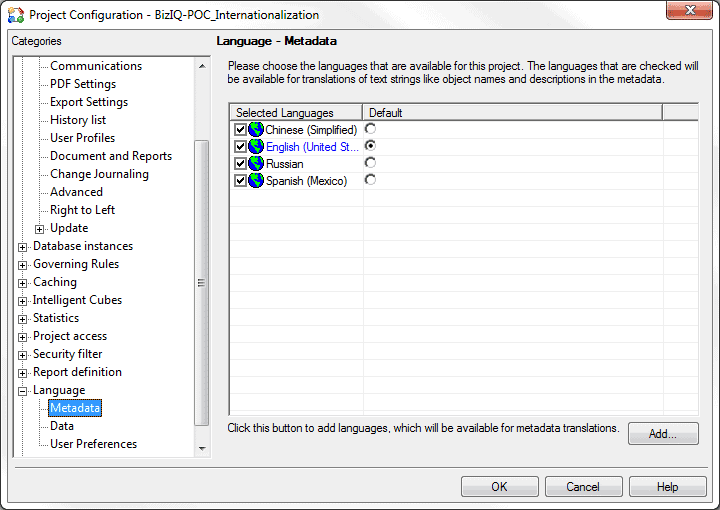Uncheck the Chinese (Simplified) language checkbox
Viewport: 720px width, 510px height.
point(240,129)
